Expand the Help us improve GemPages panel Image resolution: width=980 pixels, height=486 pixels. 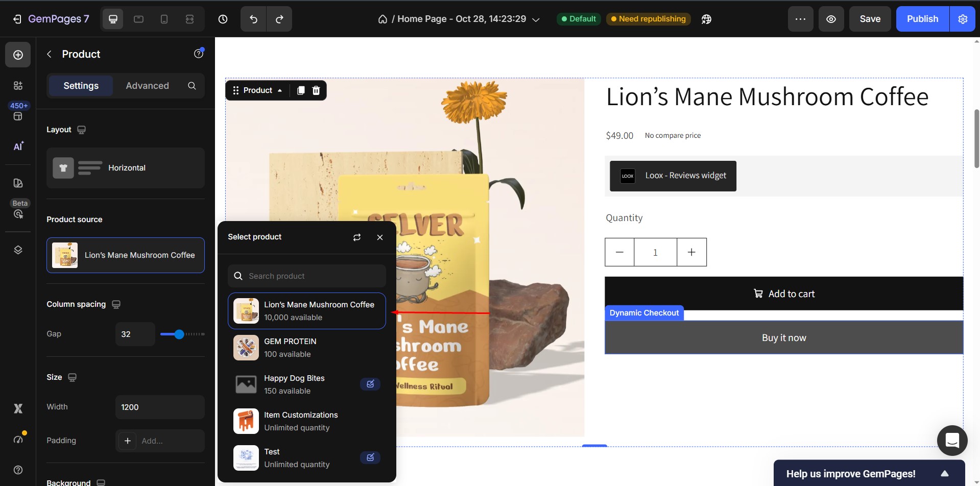click(x=944, y=473)
